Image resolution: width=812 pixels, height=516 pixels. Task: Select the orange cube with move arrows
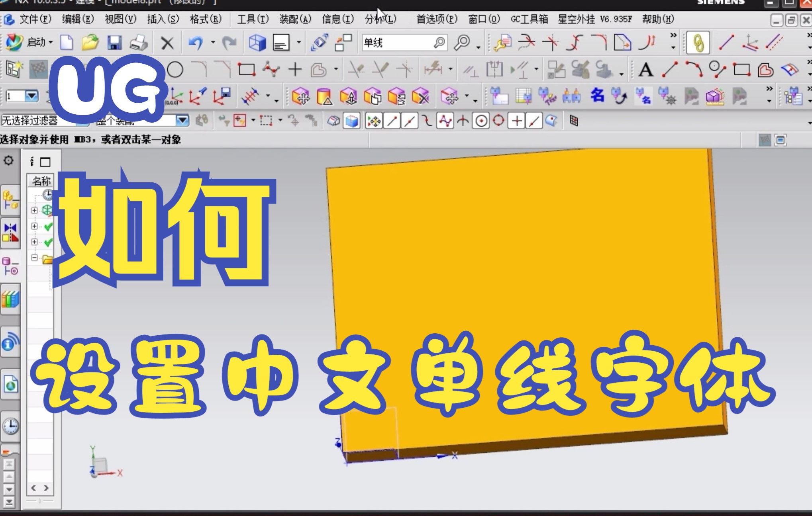(301, 96)
